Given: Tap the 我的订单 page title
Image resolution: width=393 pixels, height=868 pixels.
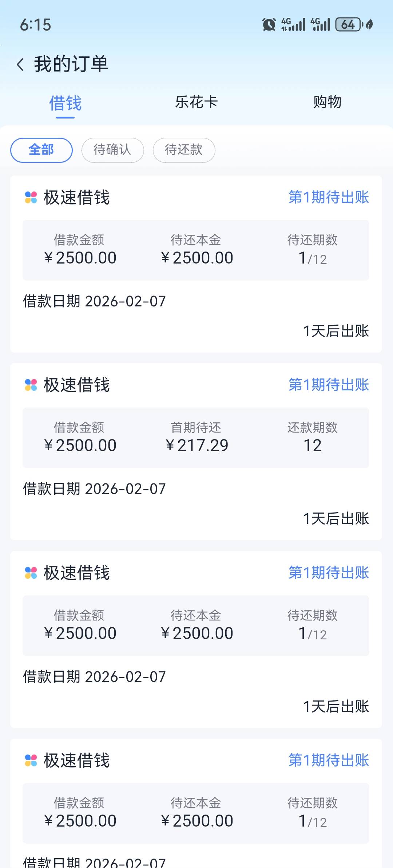Looking at the screenshot, I should [x=71, y=64].
